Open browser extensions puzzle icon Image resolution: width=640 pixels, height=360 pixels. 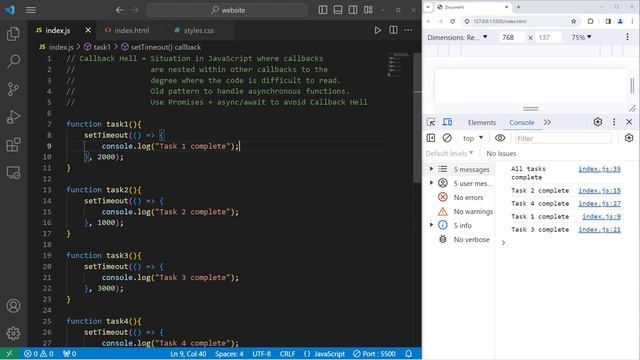(x=590, y=21)
